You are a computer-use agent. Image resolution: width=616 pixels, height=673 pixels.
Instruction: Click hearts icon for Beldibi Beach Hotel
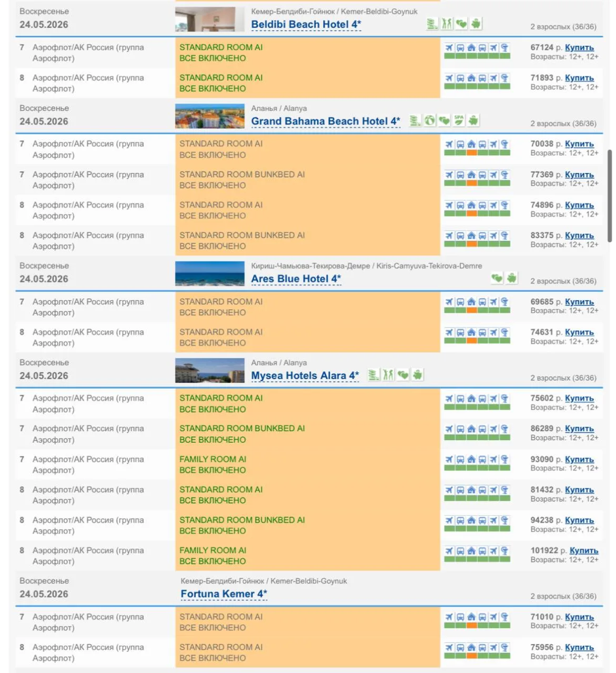[x=461, y=24]
